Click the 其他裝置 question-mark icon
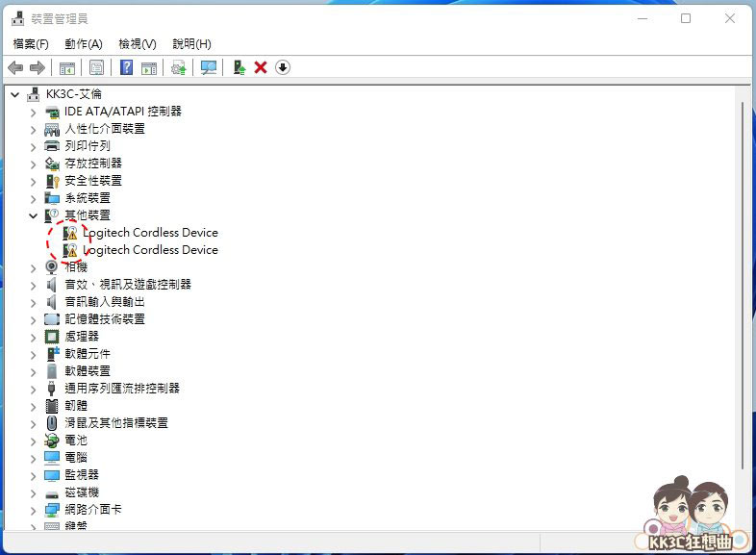Image resolution: width=756 pixels, height=555 pixels. [52, 215]
